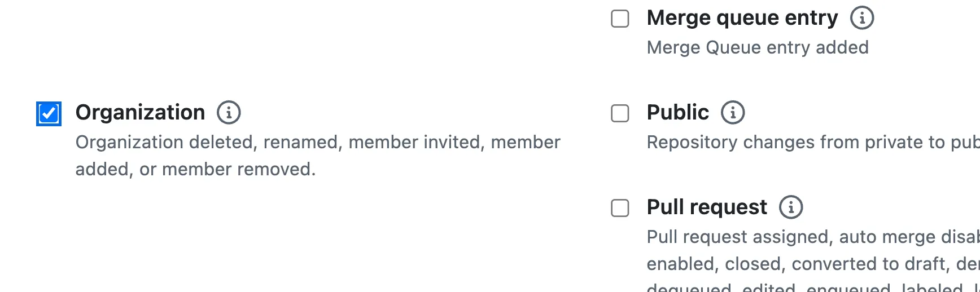The image size is (980, 292).
Task: Click the "Public" heading label
Action: point(677,113)
